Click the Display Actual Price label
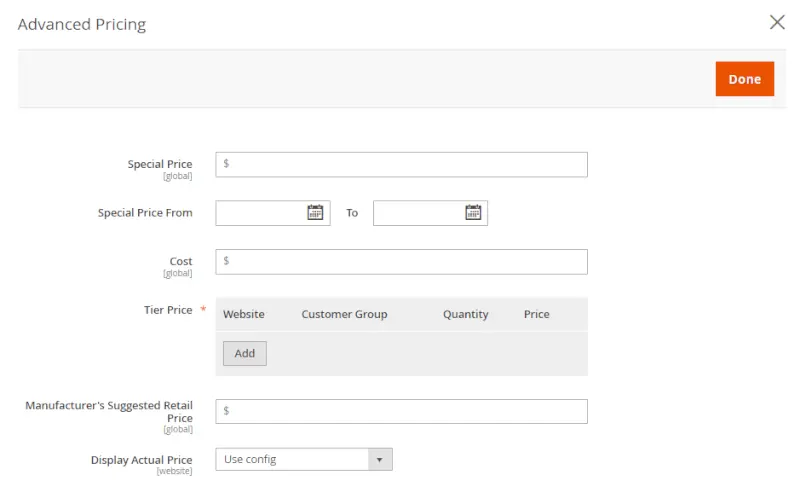Screen dimensions: 800x503 (x=142, y=460)
